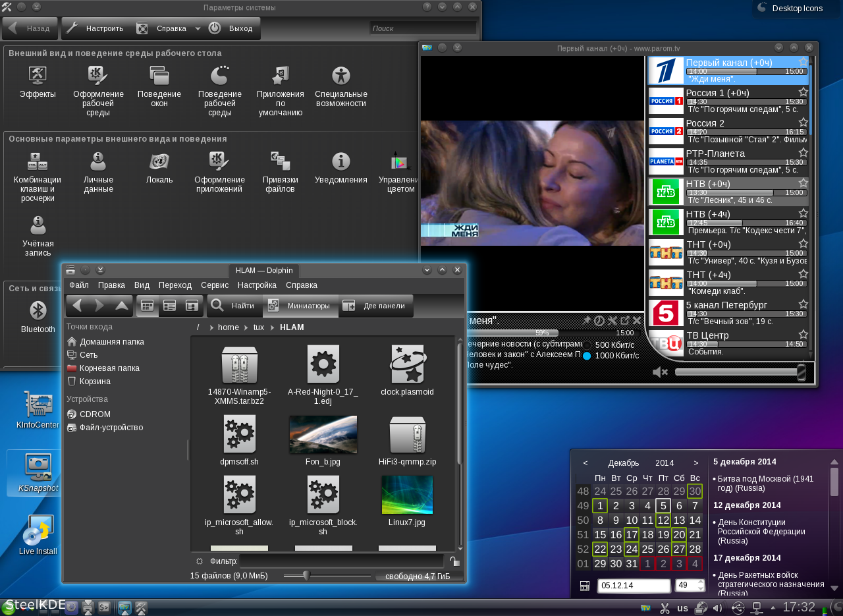This screenshot has width=843, height=616.
Task: Select the 500 Кбит/с bitrate option
Action: pos(587,345)
